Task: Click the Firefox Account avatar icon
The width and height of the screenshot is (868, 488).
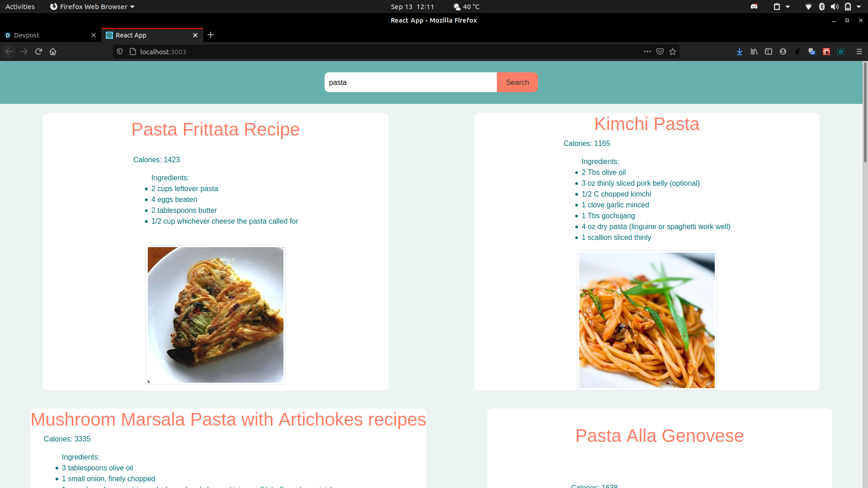Action: coord(783,52)
